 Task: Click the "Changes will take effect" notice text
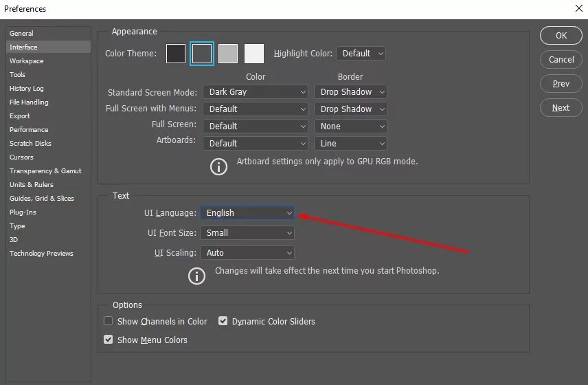tap(327, 271)
